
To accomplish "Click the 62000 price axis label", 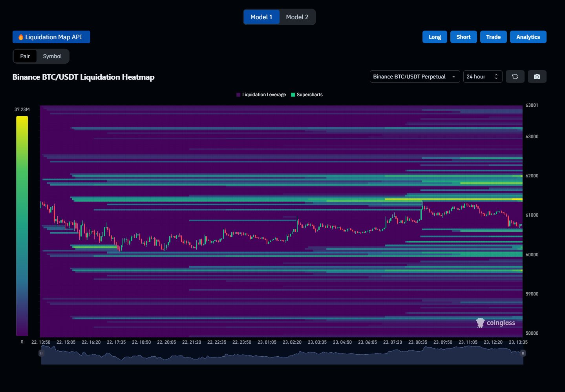I will [x=532, y=176].
